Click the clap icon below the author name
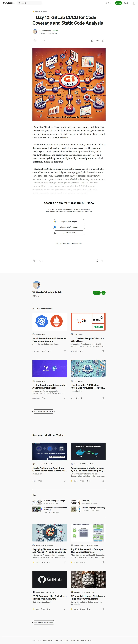This screenshot has width=138, height=644. [x=34, y=40]
